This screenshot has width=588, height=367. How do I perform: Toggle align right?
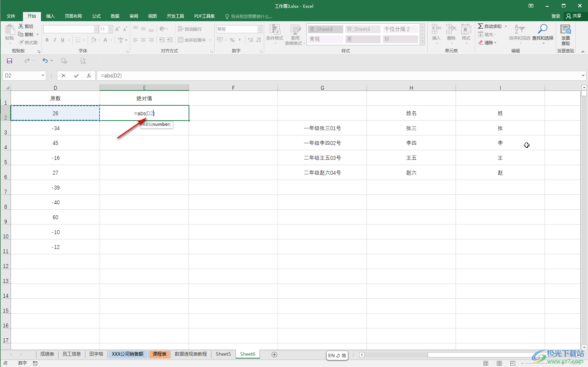151,40
